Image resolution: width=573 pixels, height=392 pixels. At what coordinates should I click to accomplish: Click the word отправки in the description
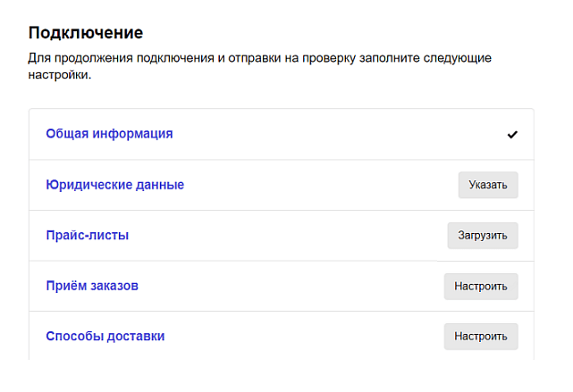tap(241, 58)
